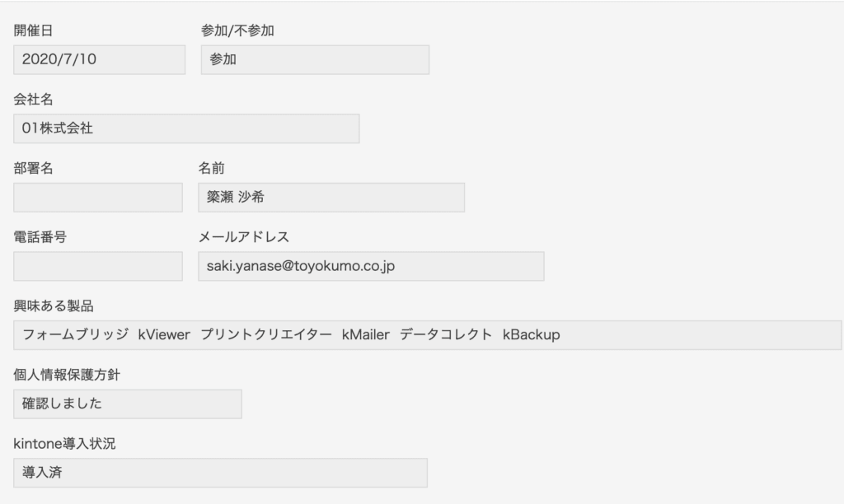Click kintone導入状況 field showing 導入済
844x504 pixels.
pos(220,473)
